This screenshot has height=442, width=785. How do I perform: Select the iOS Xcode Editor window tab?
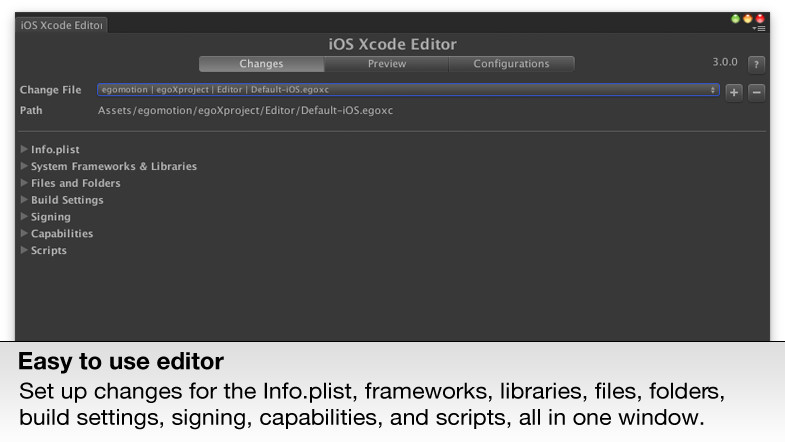pos(62,25)
